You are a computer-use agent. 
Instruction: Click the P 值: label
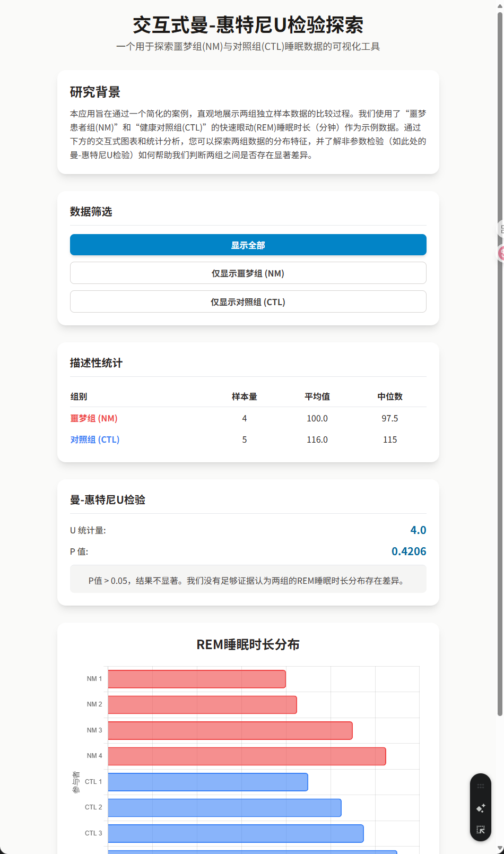[79, 551]
